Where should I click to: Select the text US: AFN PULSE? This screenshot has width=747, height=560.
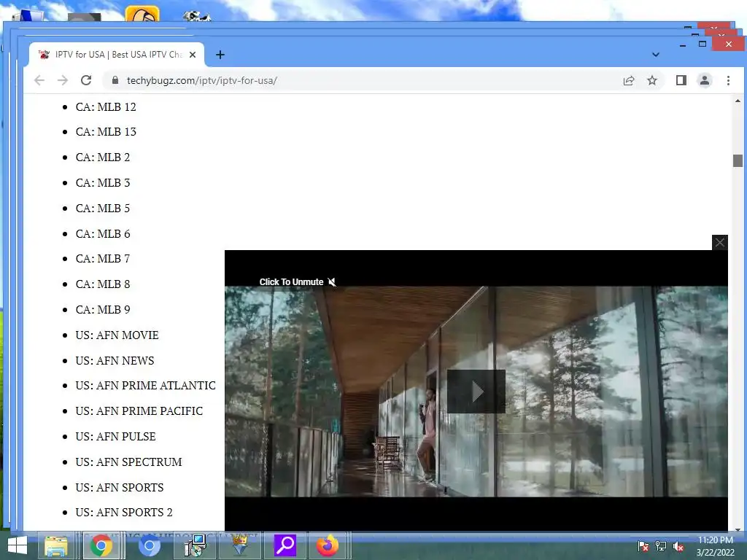pos(115,437)
